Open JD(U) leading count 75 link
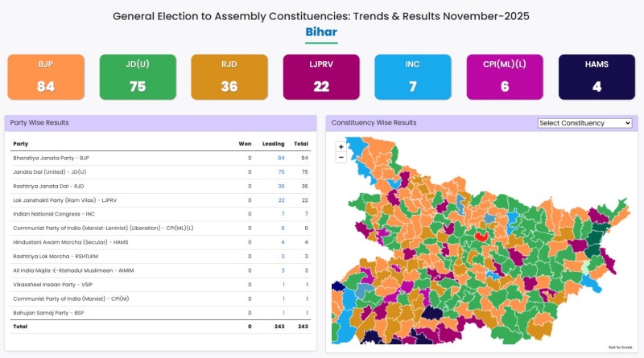Screen dimensions: 644x358 click(282, 172)
